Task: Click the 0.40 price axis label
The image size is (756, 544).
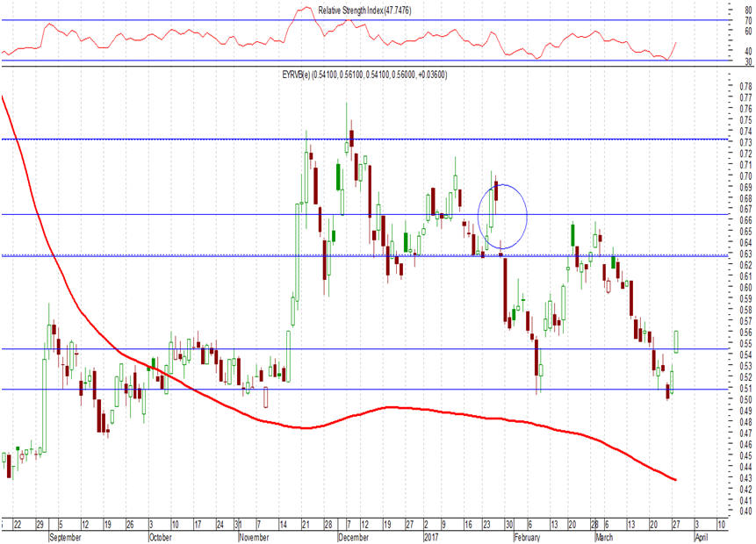Action: tap(745, 512)
